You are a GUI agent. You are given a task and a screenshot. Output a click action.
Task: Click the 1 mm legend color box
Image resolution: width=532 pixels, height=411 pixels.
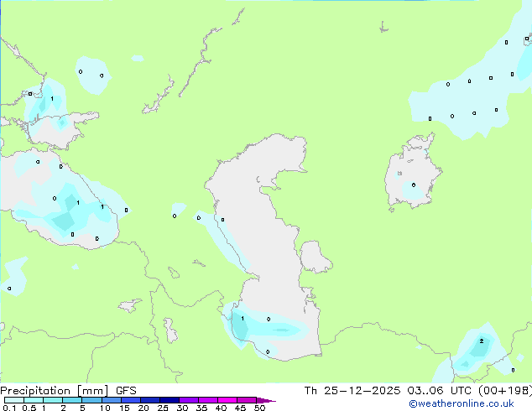coord(53,400)
